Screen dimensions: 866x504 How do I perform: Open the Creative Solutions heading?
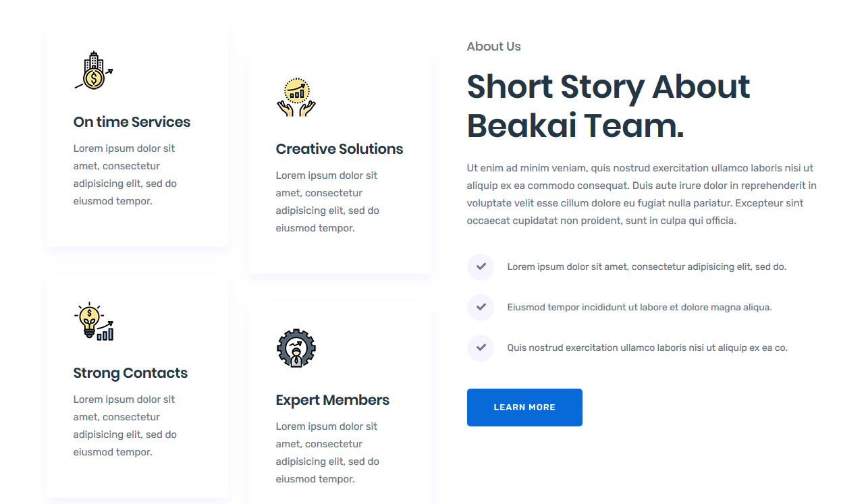coord(339,149)
